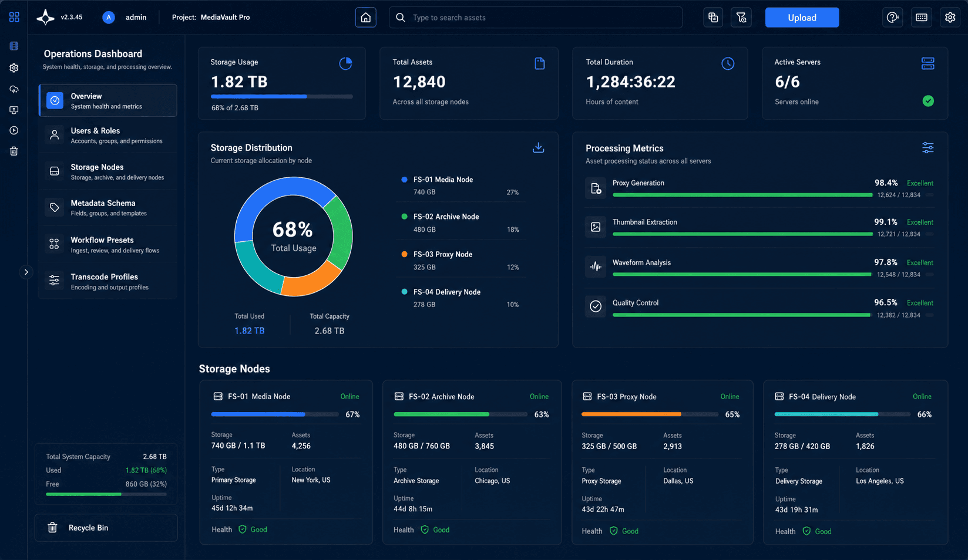Click the green servers online check icon
The height and width of the screenshot is (560, 968).
coord(928,101)
